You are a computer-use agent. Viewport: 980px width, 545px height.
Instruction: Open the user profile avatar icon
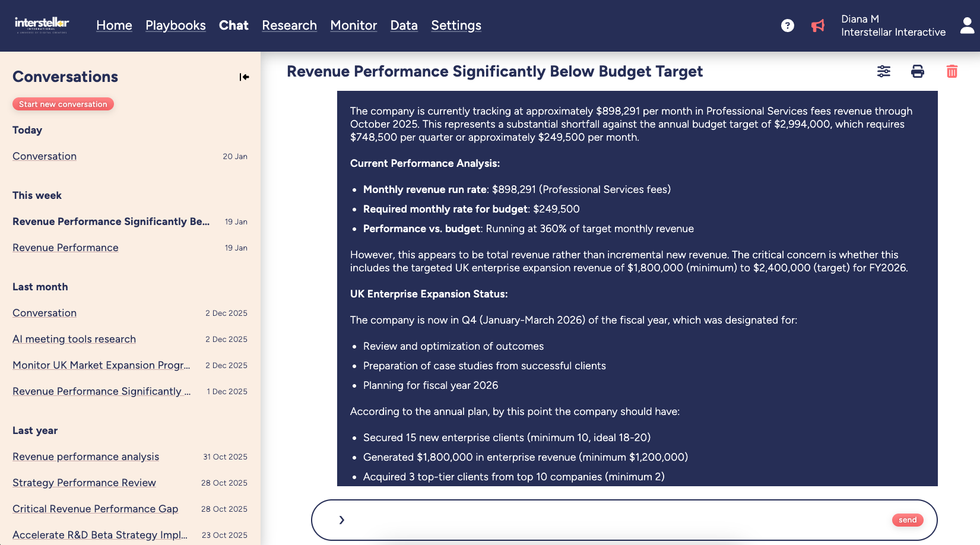point(967,26)
